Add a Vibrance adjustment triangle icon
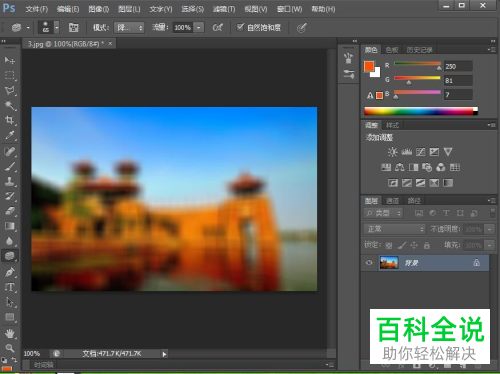 click(448, 152)
